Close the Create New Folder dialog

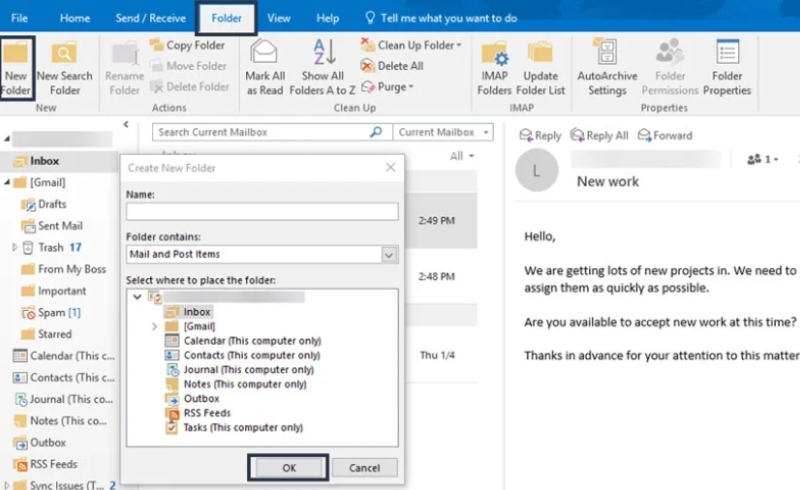[x=390, y=167]
